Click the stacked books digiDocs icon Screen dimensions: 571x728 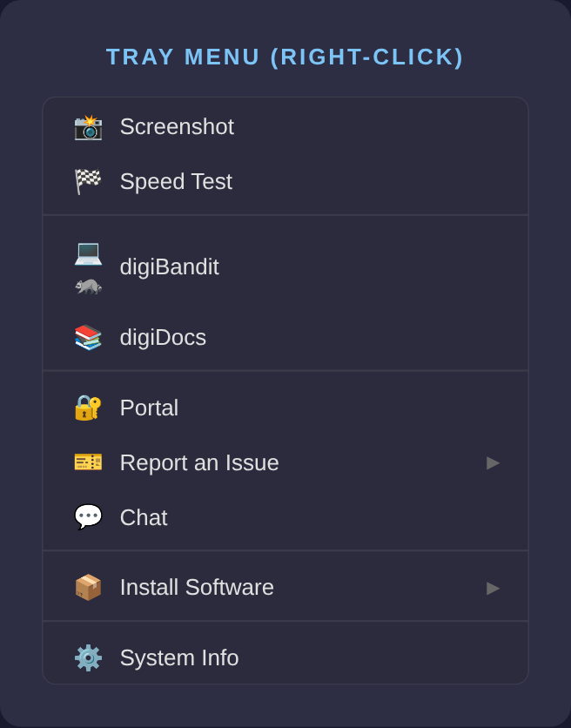(x=88, y=338)
